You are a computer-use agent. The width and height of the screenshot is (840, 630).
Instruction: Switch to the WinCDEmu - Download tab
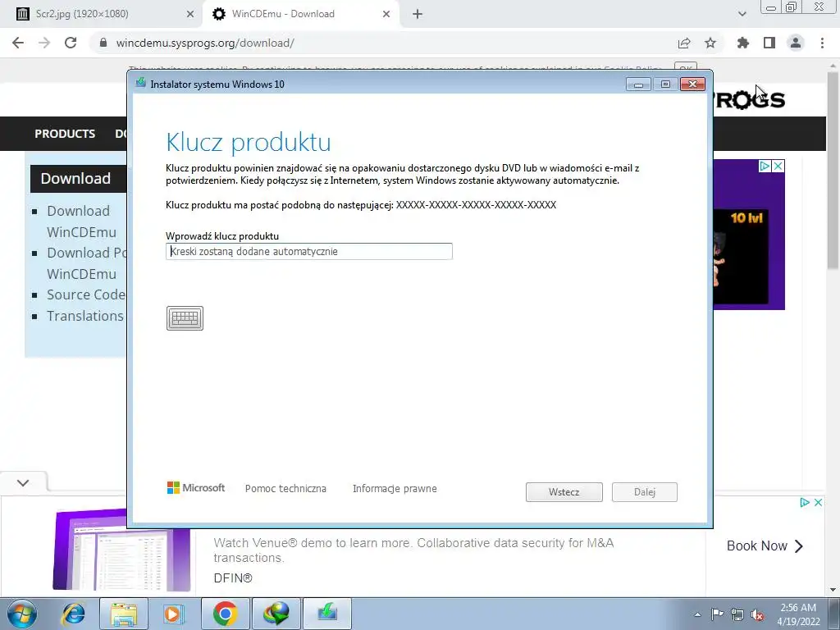300,14
